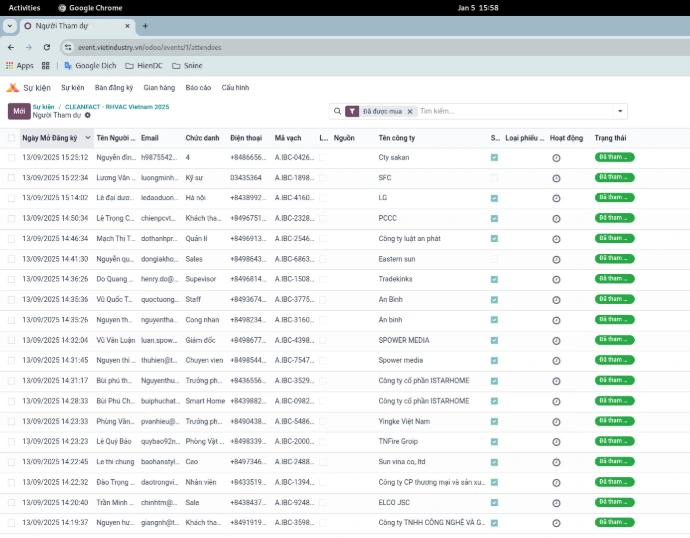This screenshot has height=538, width=690.
Task: Open the Bán đăng ký menu
Action: coord(114,88)
